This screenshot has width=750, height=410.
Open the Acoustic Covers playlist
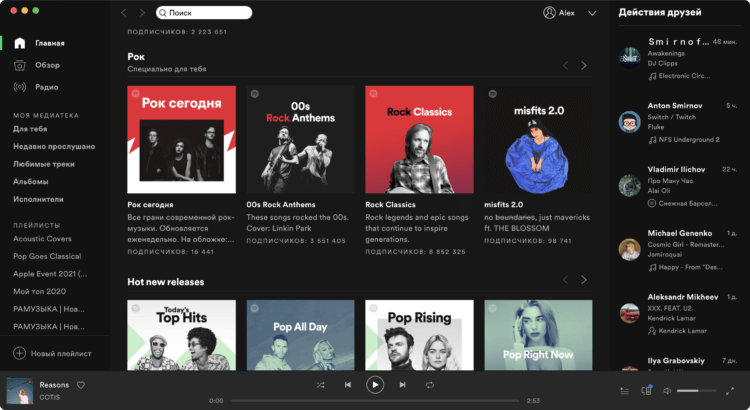(x=43, y=239)
